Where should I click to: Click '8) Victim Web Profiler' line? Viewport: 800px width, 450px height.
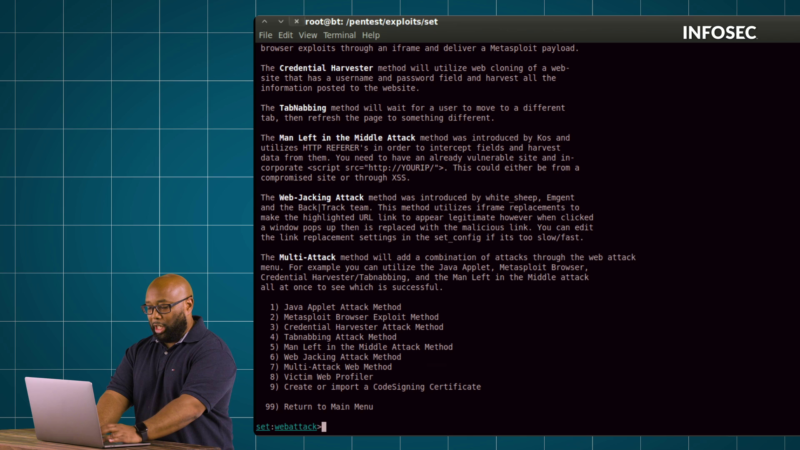tap(321, 377)
